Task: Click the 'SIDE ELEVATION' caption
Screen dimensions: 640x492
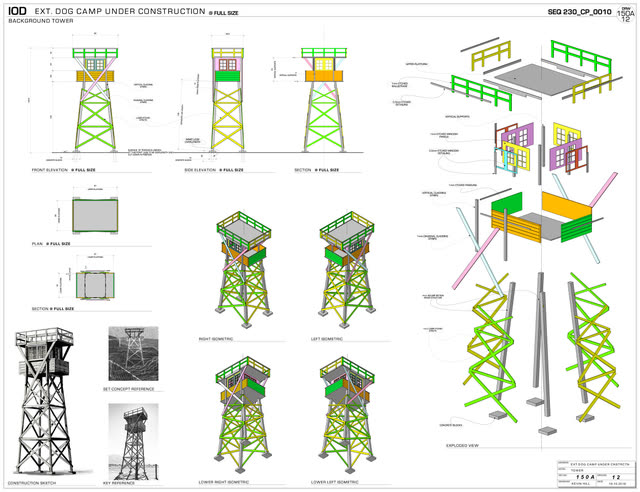Action: coord(200,170)
